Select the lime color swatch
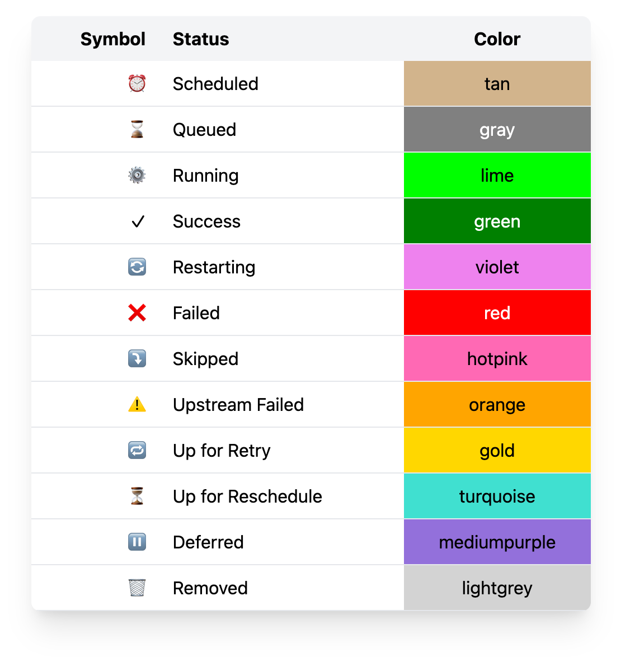630x672 pixels. (497, 176)
